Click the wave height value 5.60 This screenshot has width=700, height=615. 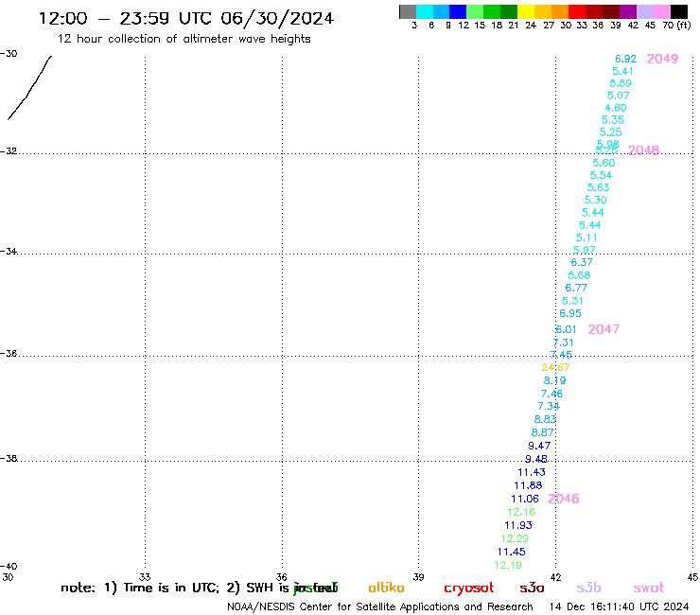[604, 163]
